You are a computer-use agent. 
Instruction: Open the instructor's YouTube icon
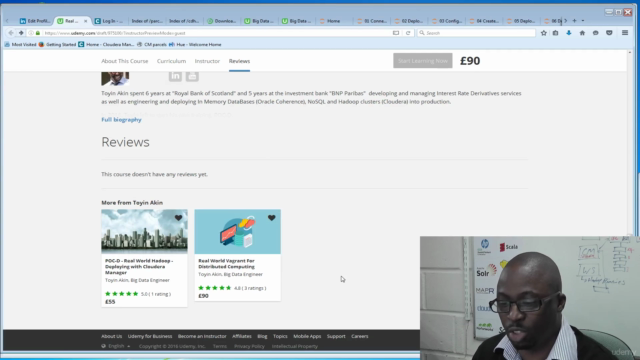[192, 76]
